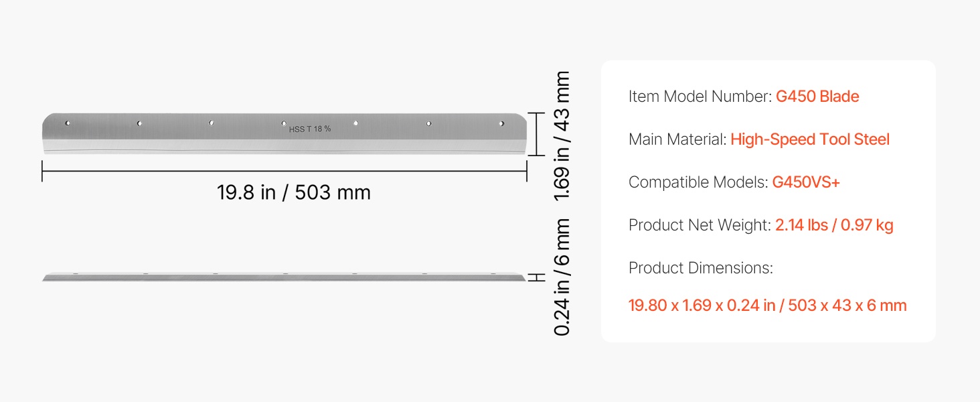Click the vertical "1.69 in / 43 mm" label

(x=562, y=137)
